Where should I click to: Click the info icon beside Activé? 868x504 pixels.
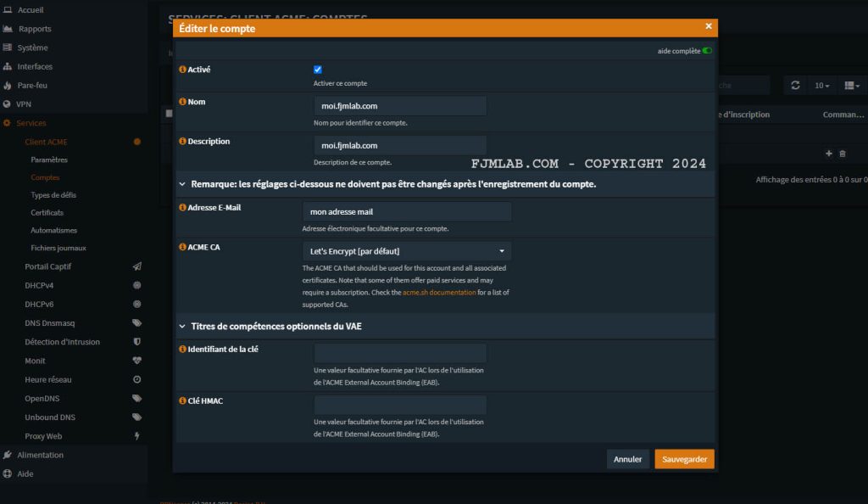click(x=182, y=70)
